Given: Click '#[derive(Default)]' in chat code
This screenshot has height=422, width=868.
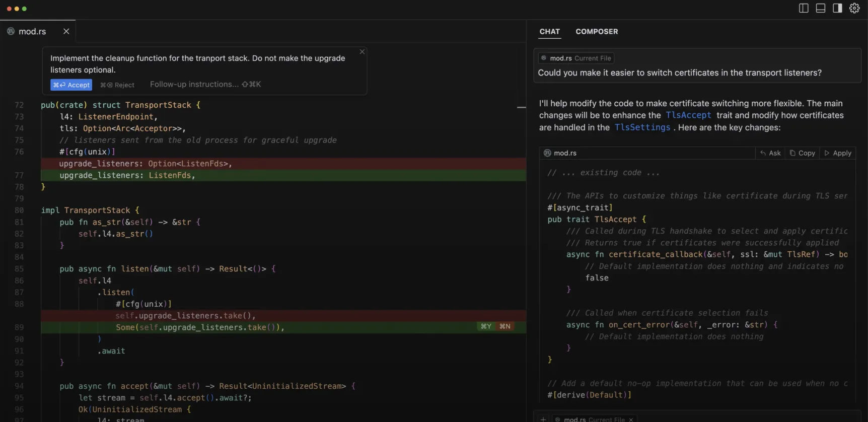Looking at the screenshot, I should click(590, 395).
